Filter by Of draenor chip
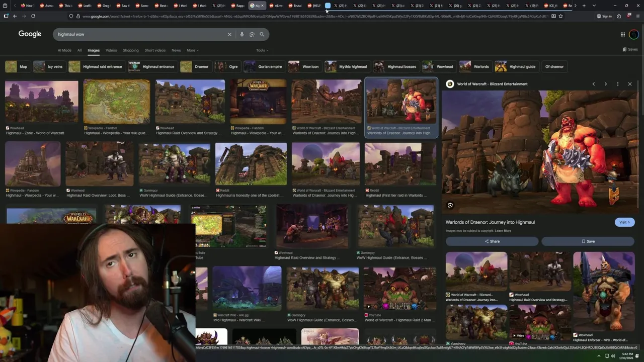 [x=554, y=66]
